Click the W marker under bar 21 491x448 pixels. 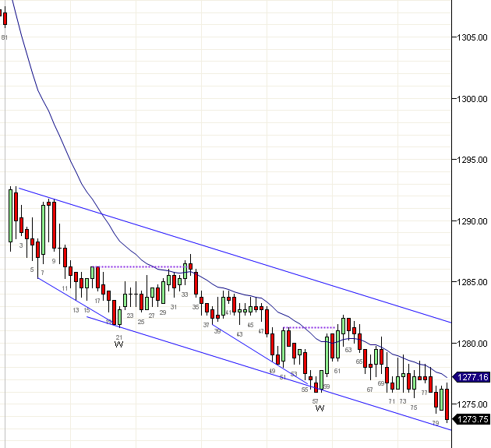pyautogui.click(x=118, y=344)
